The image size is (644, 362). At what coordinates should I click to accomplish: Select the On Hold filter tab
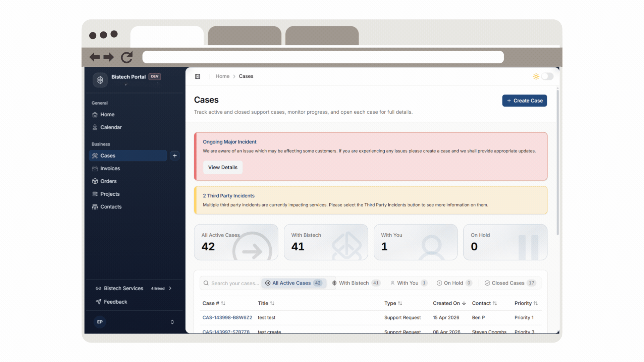click(454, 283)
